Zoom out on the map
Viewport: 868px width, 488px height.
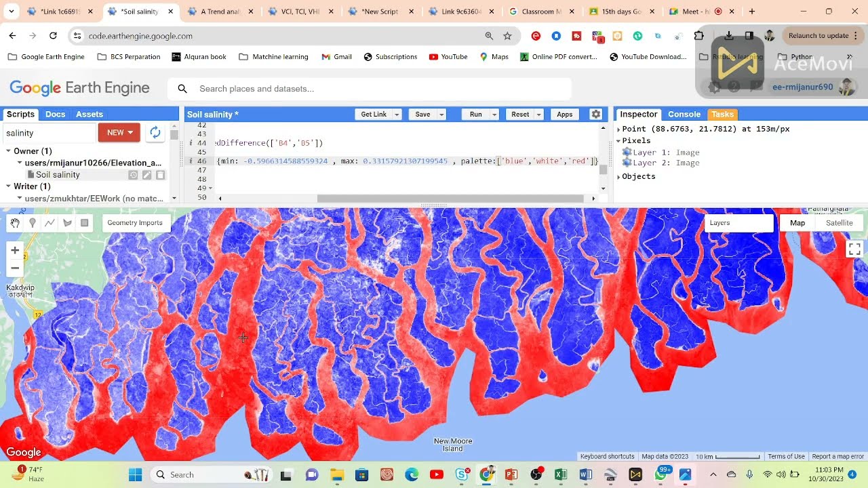15,268
